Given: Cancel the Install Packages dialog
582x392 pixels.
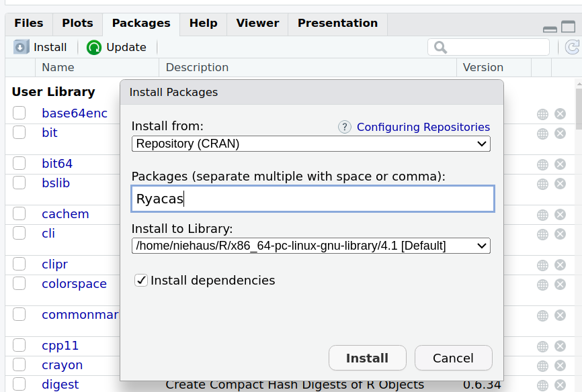Looking at the screenshot, I should point(453,358).
